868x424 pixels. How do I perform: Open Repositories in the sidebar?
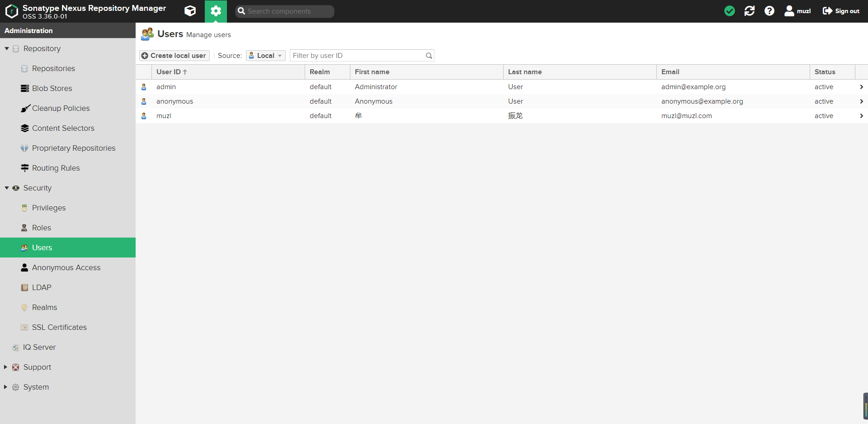68,68
